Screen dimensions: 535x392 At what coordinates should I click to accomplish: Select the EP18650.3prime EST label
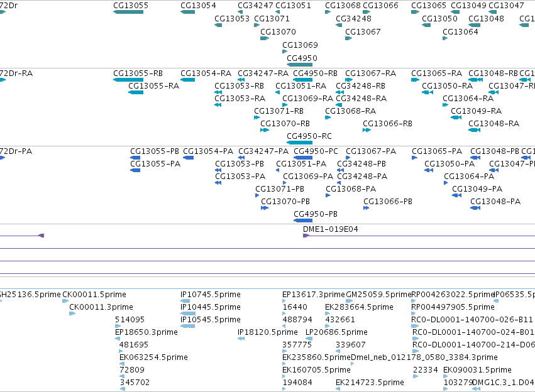click(146, 332)
